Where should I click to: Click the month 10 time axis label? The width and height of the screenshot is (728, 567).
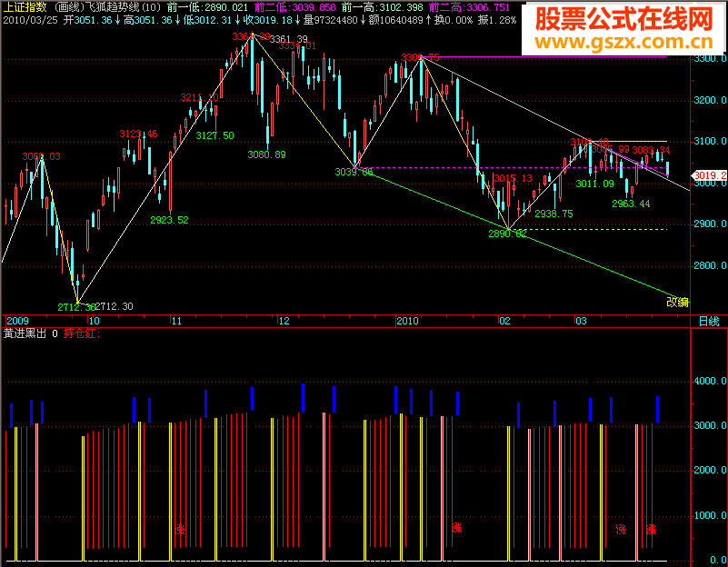tap(94, 321)
